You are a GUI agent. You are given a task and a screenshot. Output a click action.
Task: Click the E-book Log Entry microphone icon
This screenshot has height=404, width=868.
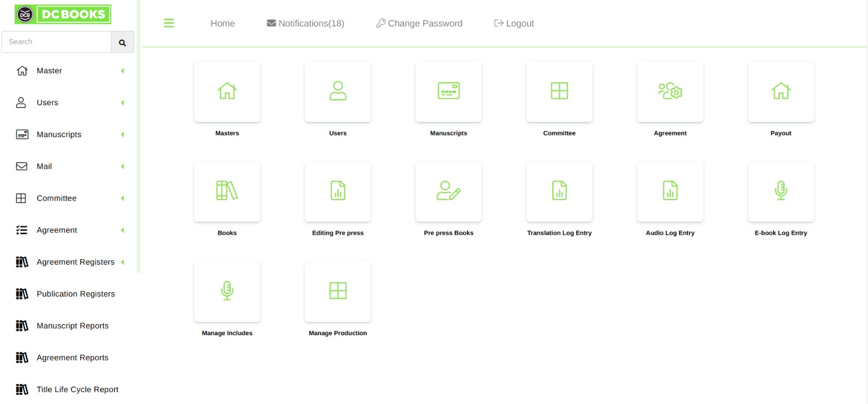pyautogui.click(x=781, y=191)
